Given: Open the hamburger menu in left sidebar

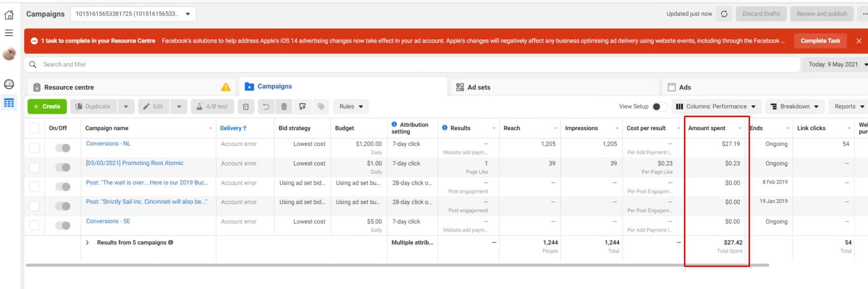Looking at the screenshot, I should coord(9,33).
